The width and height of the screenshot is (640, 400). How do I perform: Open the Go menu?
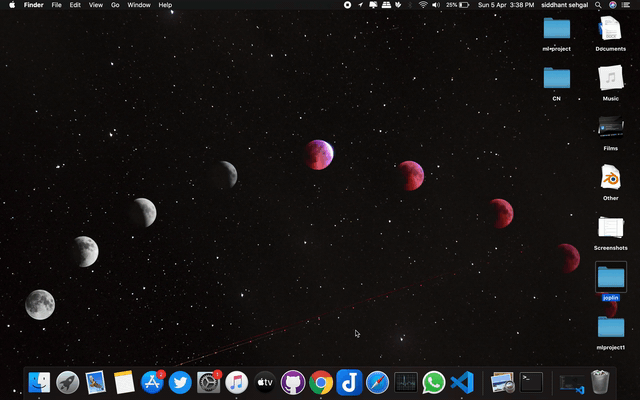click(x=115, y=5)
